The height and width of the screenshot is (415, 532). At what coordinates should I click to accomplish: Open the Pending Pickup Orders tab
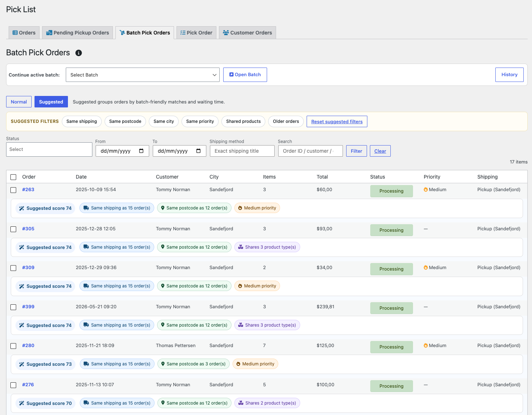(78, 33)
